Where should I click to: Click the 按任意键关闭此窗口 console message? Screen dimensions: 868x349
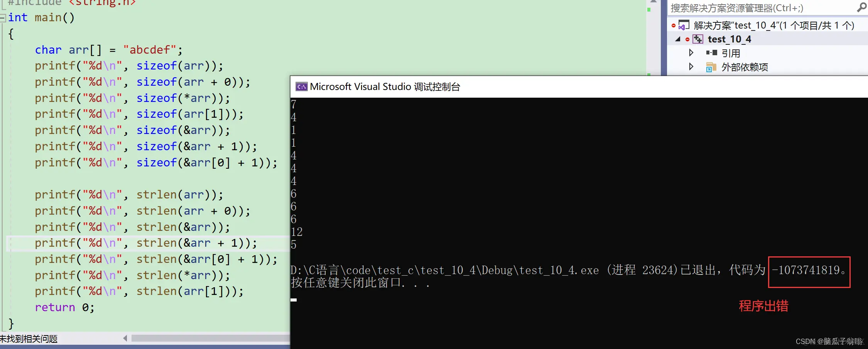tap(360, 283)
